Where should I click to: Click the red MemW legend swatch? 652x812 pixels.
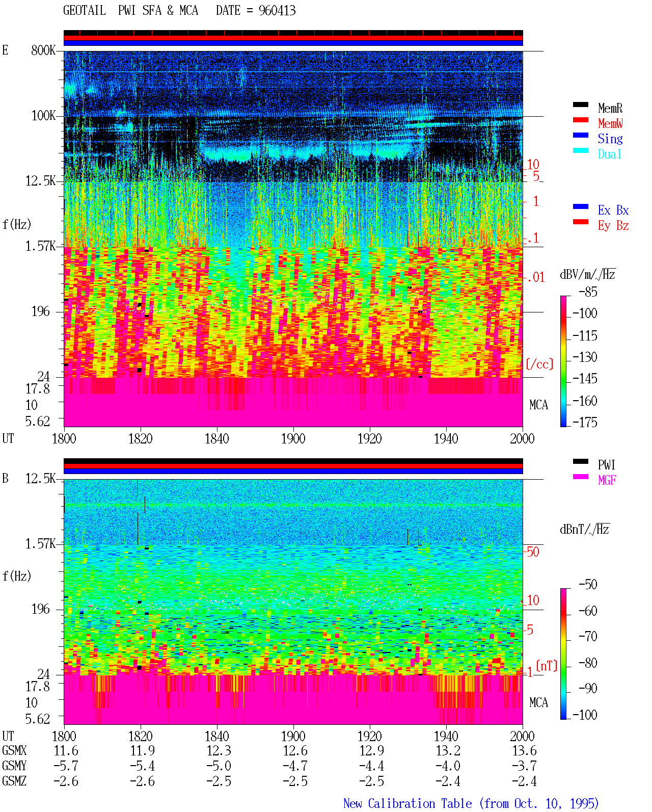pyautogui.click(x=580, y=120)
